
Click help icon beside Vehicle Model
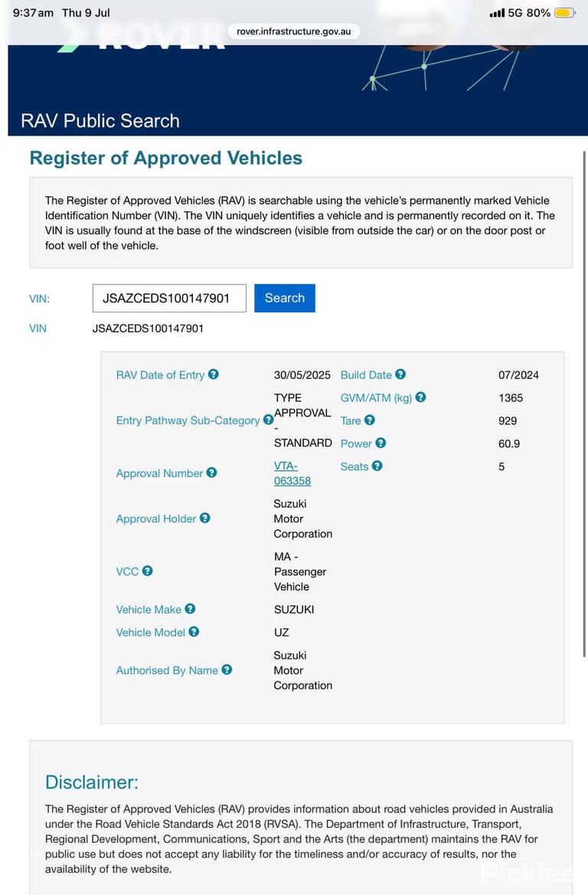coord(194,632)
